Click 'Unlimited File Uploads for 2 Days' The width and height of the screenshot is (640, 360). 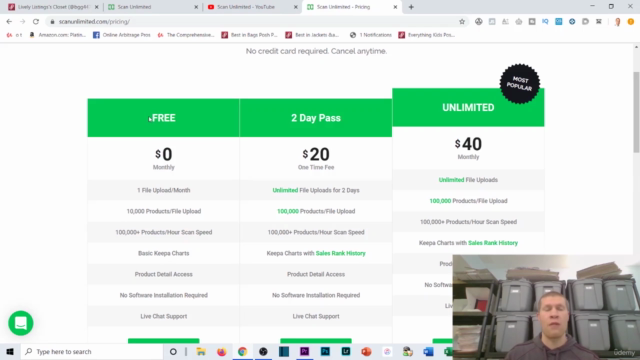316,190
